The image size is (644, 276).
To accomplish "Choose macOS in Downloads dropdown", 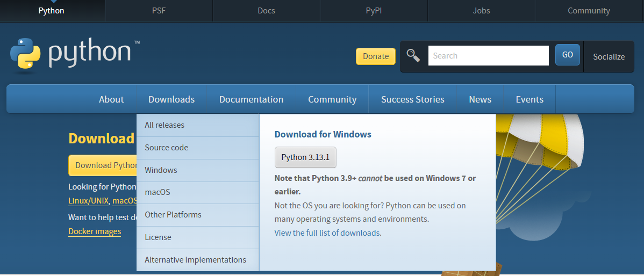I will coord(197,192).
